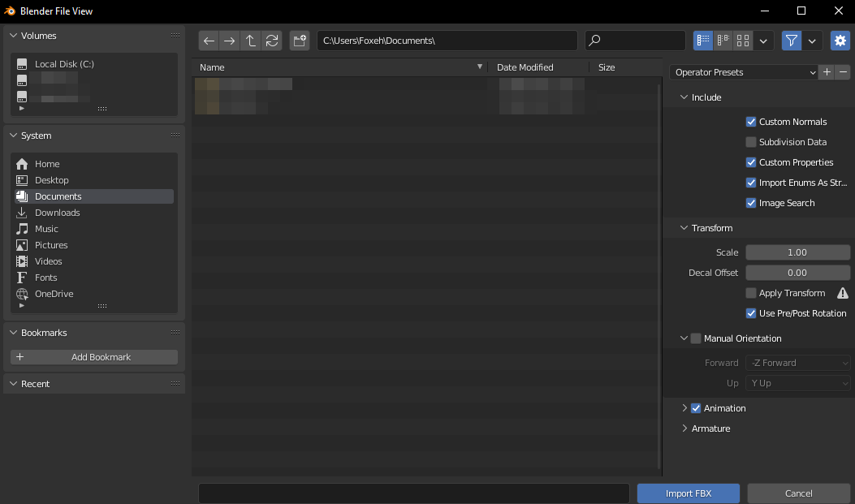
Task: Go forward to next folder
Action: tap(230, 41)
